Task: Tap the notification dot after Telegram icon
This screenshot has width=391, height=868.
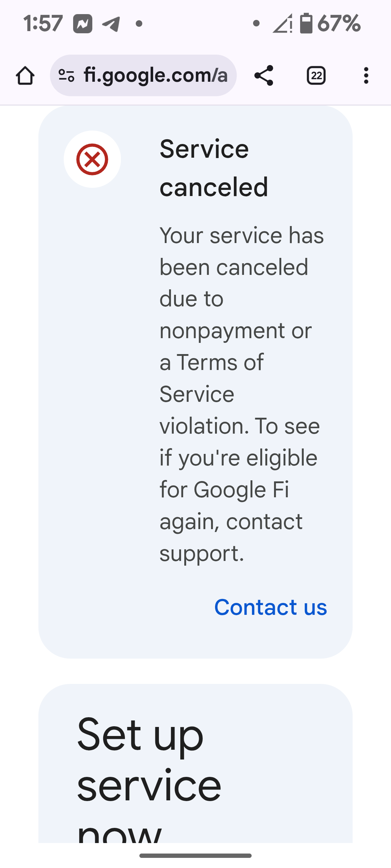Action: click(x=139, y=24)
